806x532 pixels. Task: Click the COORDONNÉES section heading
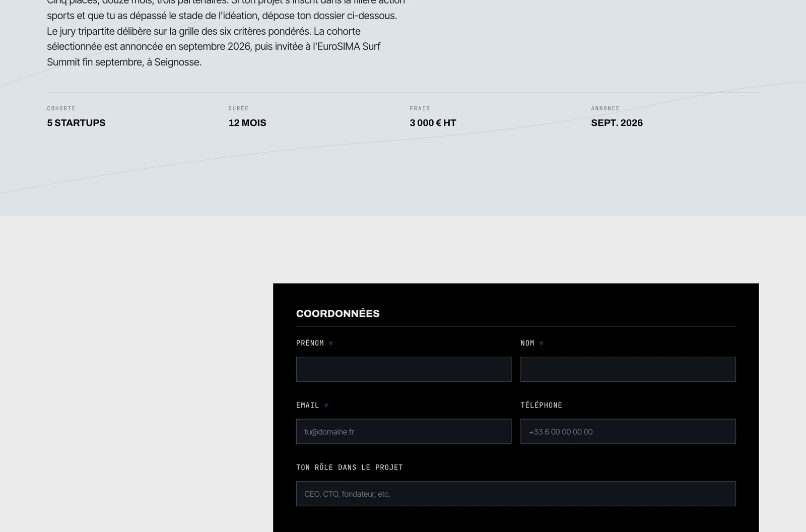[x=338, y=313]
